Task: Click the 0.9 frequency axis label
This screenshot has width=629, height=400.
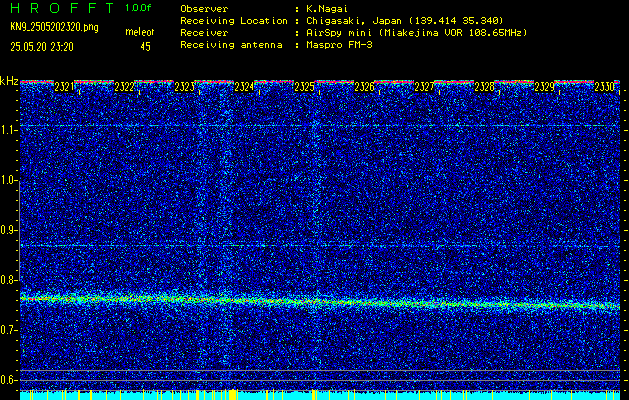Action: pos(9,230)
